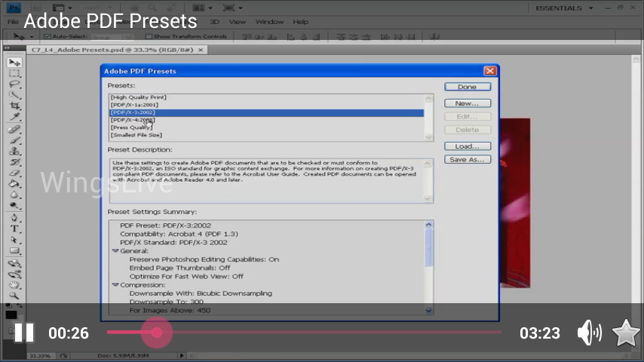Select the Paint Bucket tool
644x362 pixels.
14,184
